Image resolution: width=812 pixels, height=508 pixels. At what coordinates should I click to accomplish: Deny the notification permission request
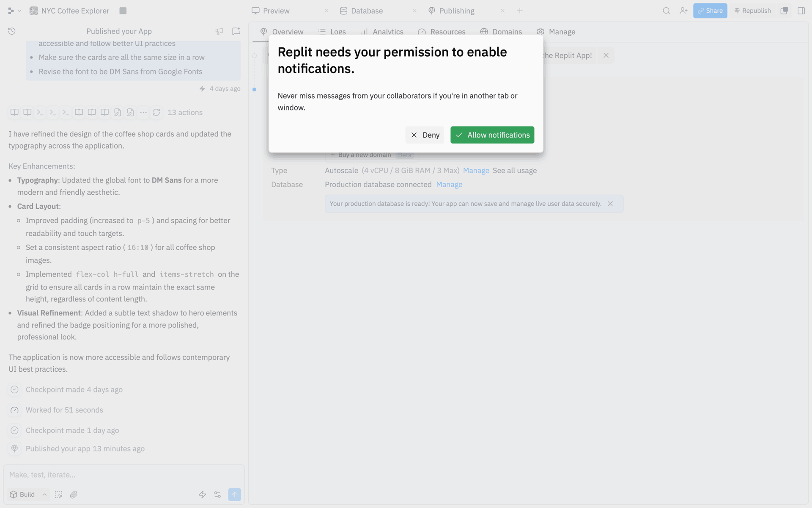[425, 135]
